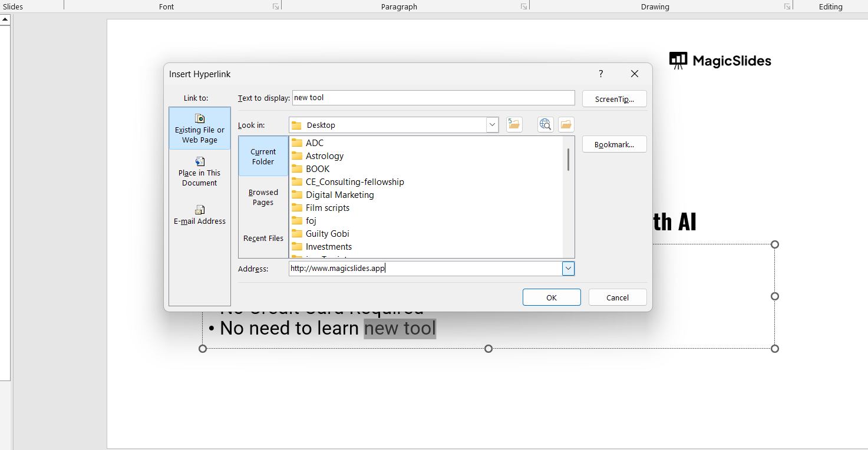
Task: Choose Place in This Document option
Action: (x=200, y=171)
